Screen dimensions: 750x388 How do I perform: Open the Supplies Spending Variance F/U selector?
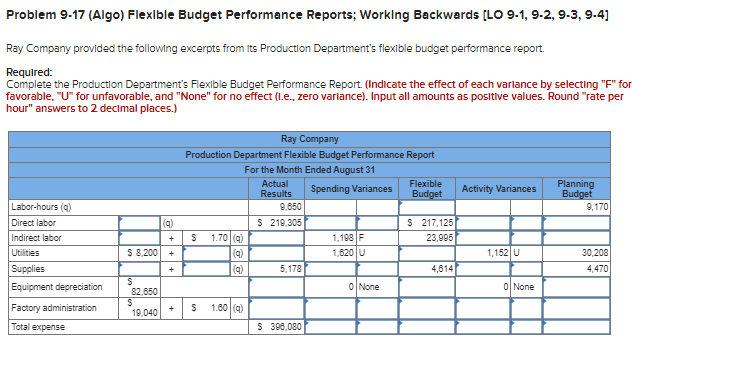(x=377, y=269)
